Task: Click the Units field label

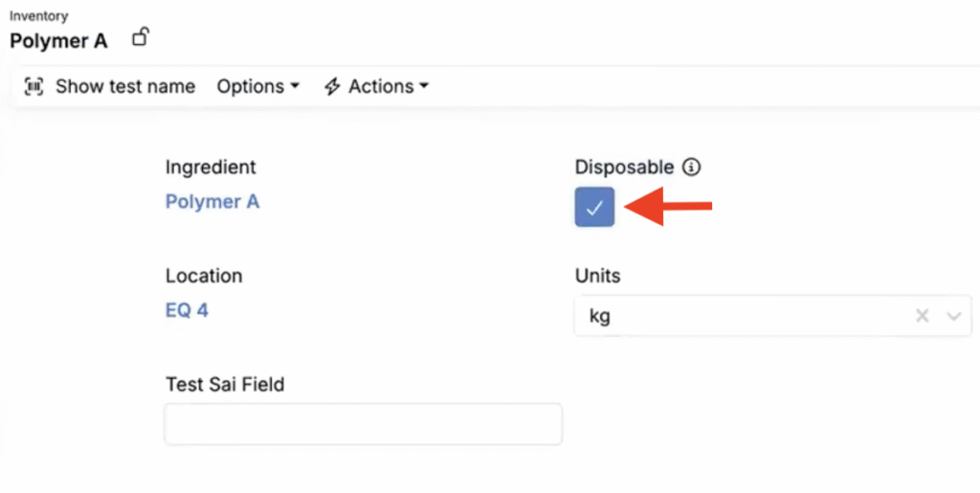Action: point(597,276)
